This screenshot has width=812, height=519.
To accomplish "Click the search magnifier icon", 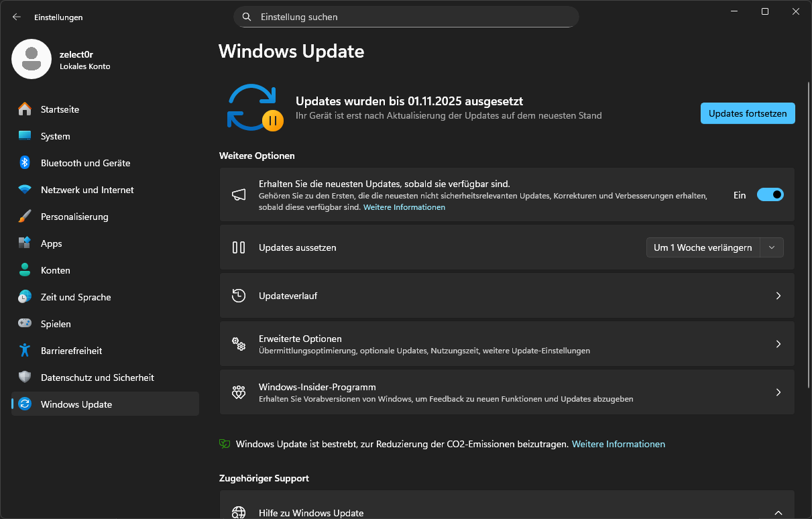I will pos(247,17).
